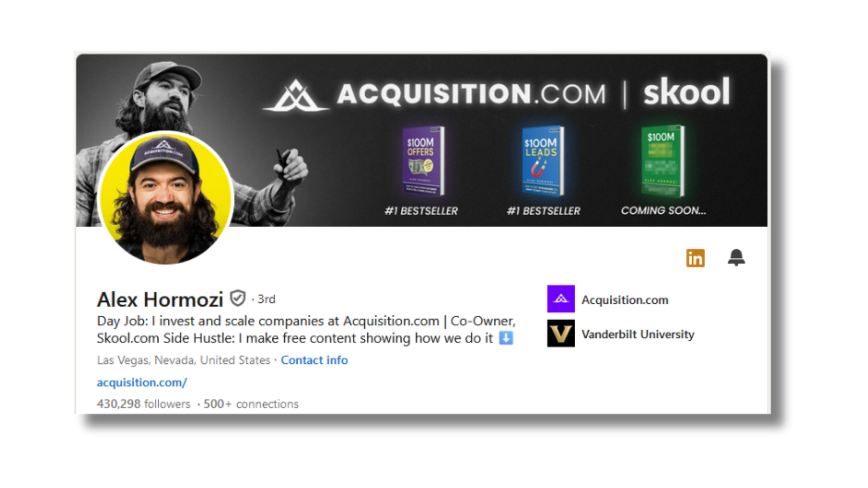Image resolution: width=868 pixels, height=488 pixels.
Task: Click the purple Acquisition.com company logo
Action: click(561, 299)
